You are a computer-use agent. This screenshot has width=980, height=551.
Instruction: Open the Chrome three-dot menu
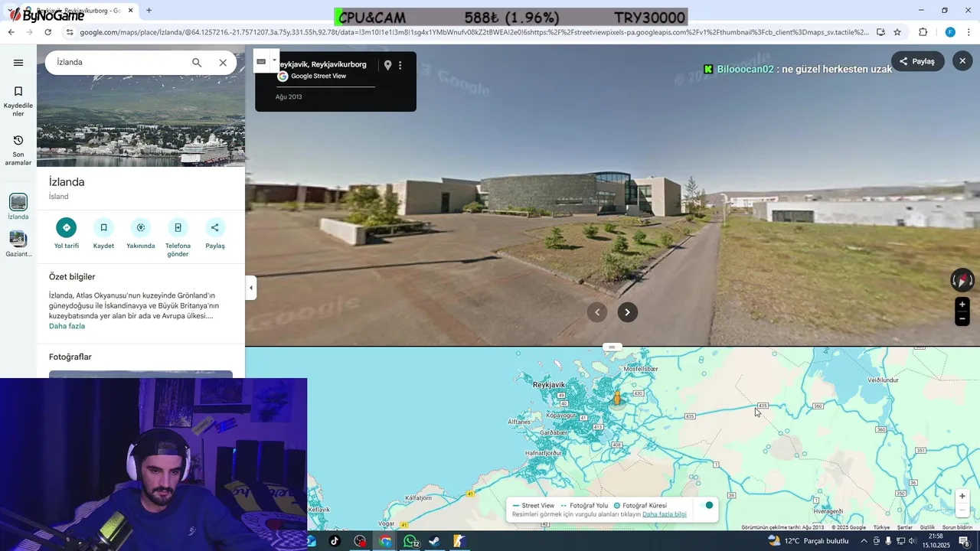(x=969, y=32)
